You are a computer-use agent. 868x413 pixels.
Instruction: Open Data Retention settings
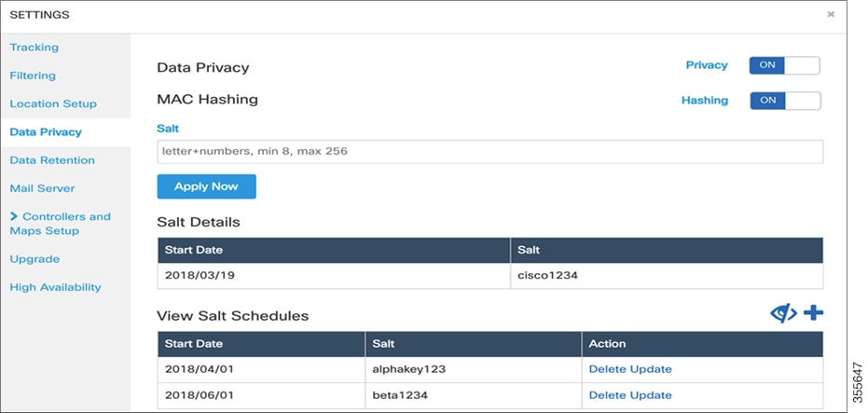(52, 160)
